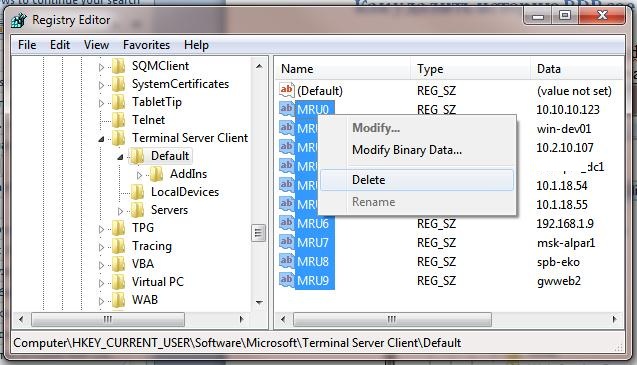Click the MRU8 string value icon
637x365 pixels.
(x=287, y=261)
